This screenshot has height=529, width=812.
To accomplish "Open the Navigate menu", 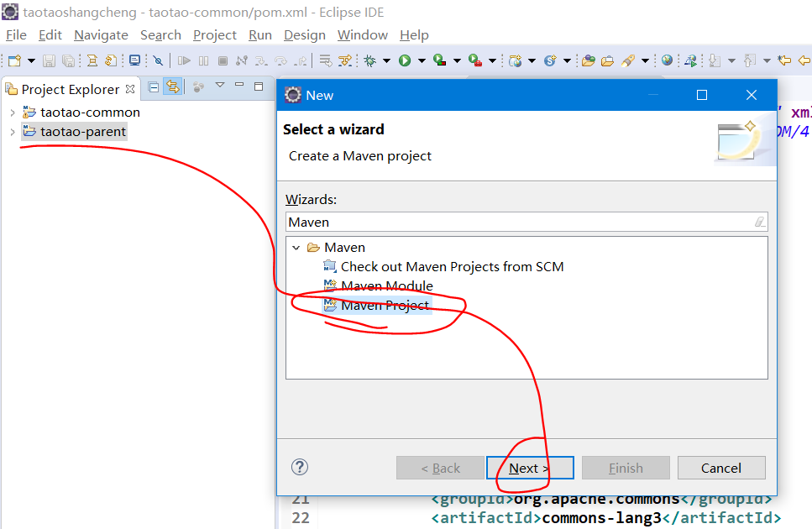I will pyautogui.click(x=101, y=35).
